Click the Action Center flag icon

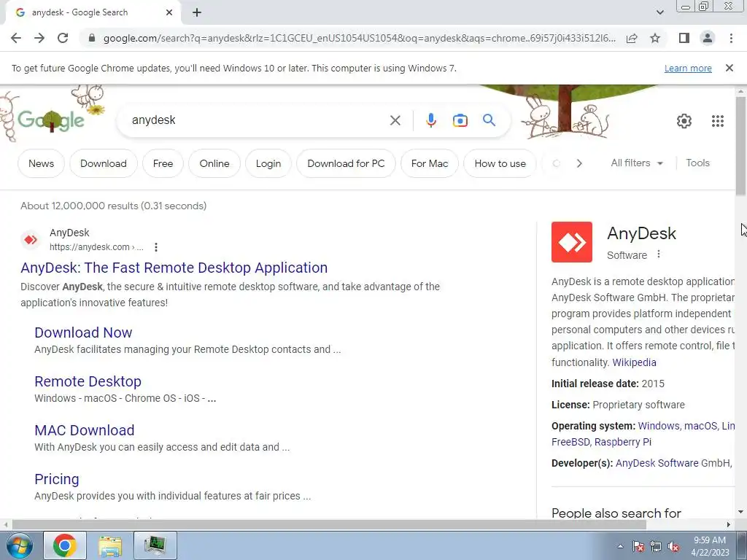[638, 547]
